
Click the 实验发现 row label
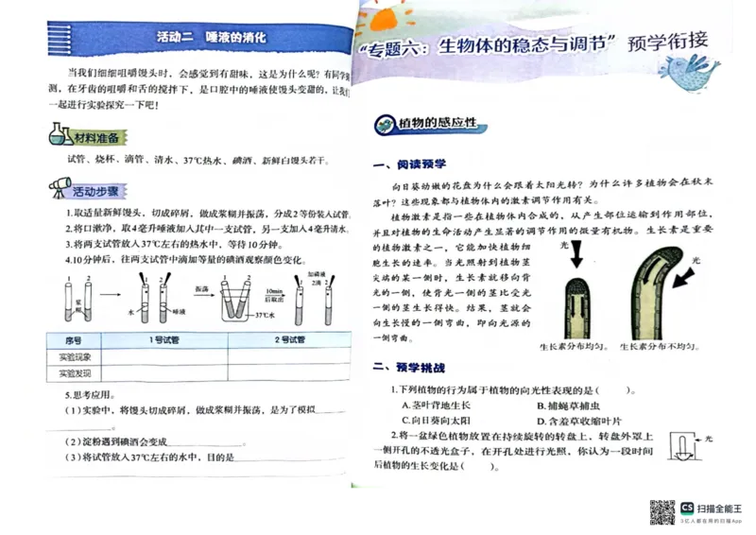pos(75,374)
